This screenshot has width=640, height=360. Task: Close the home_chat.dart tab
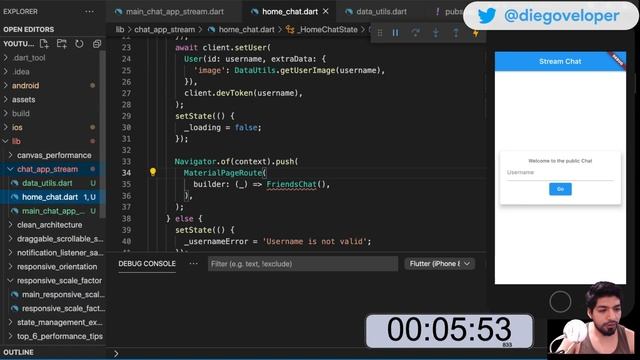(326, 11)
